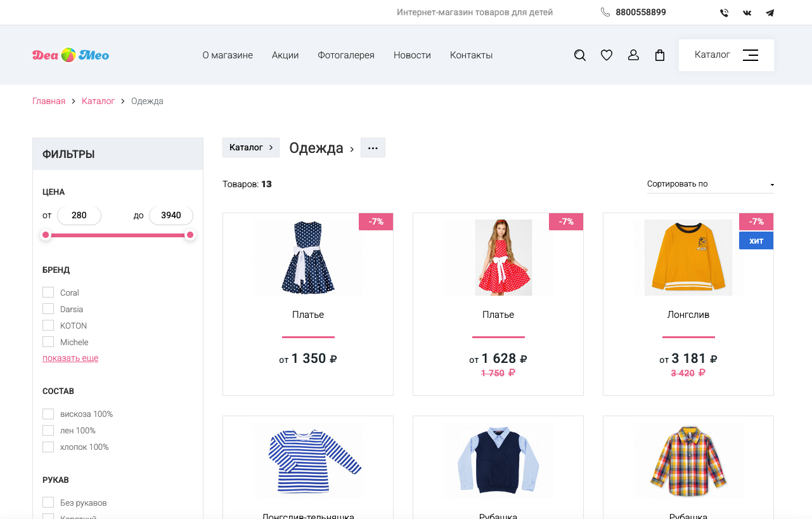Open the VK social icon
Screen dimensions: 812x519
point(747,13)
